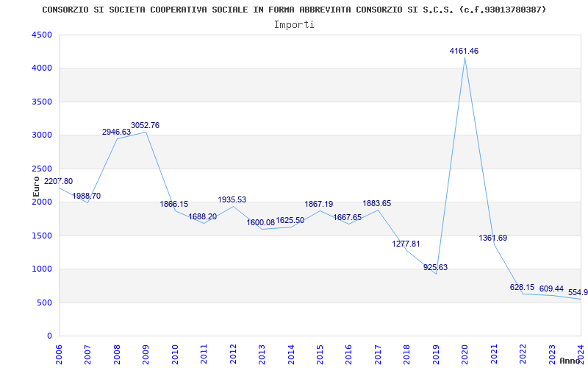Click the 2022 year axis label
The height and width of the screenshot is (368, 588).
(523, 354)
